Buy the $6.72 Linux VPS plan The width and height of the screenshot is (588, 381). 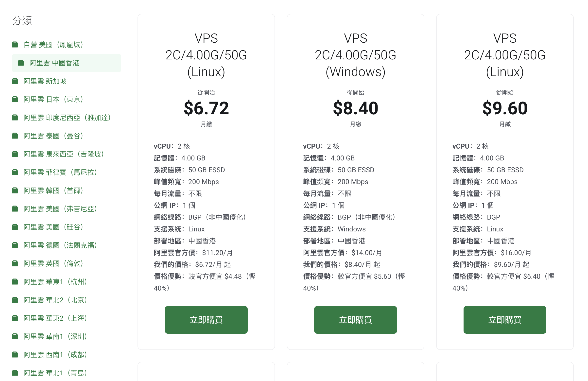point(206,320)
